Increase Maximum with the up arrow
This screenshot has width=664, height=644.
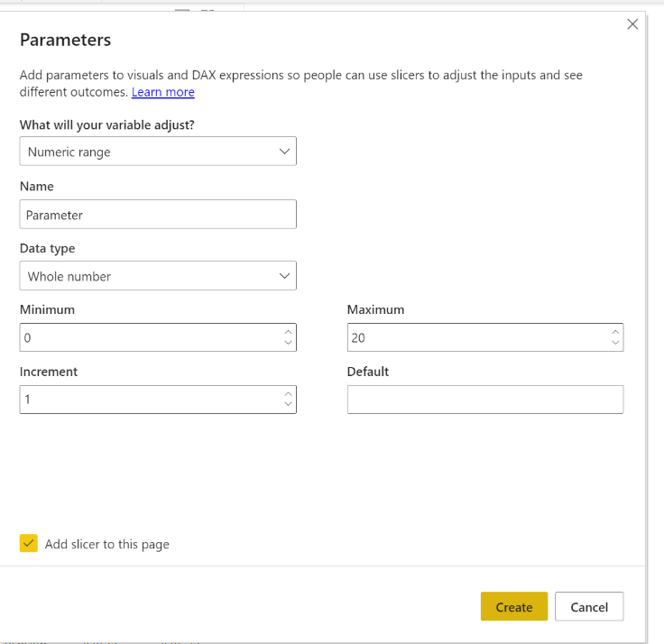[615, 333]
